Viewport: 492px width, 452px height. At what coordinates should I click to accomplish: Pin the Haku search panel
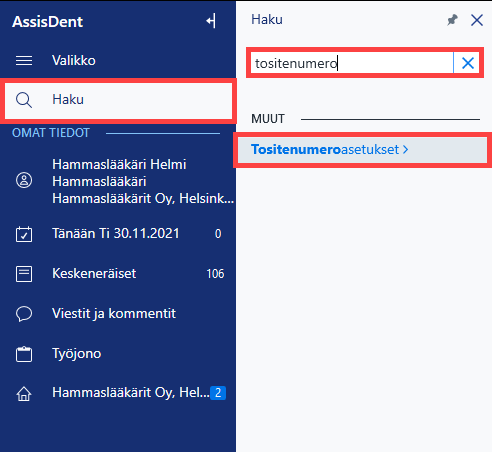452,20
